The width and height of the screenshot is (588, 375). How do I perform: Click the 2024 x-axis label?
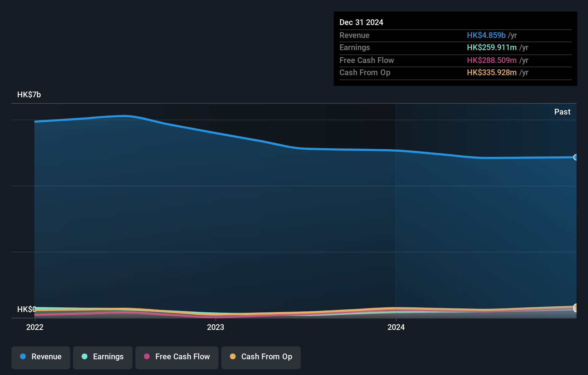[x=396, y=327]
